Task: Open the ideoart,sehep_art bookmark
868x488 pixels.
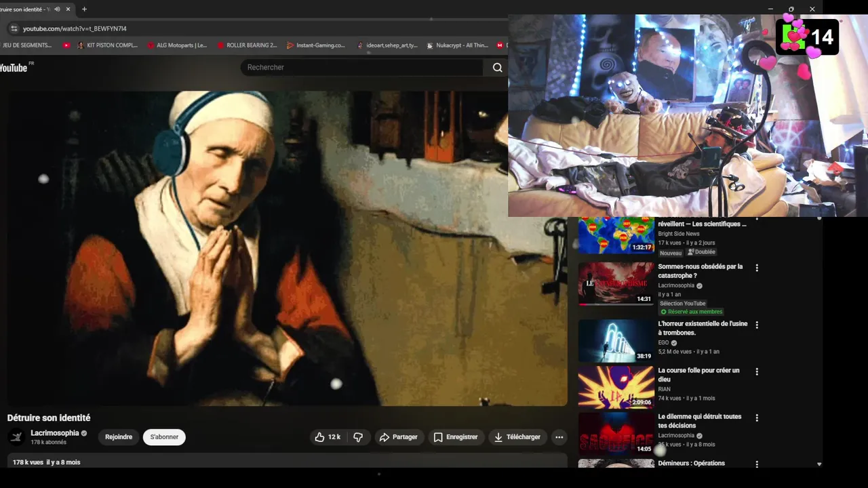Action: click(x=387, y=45)
